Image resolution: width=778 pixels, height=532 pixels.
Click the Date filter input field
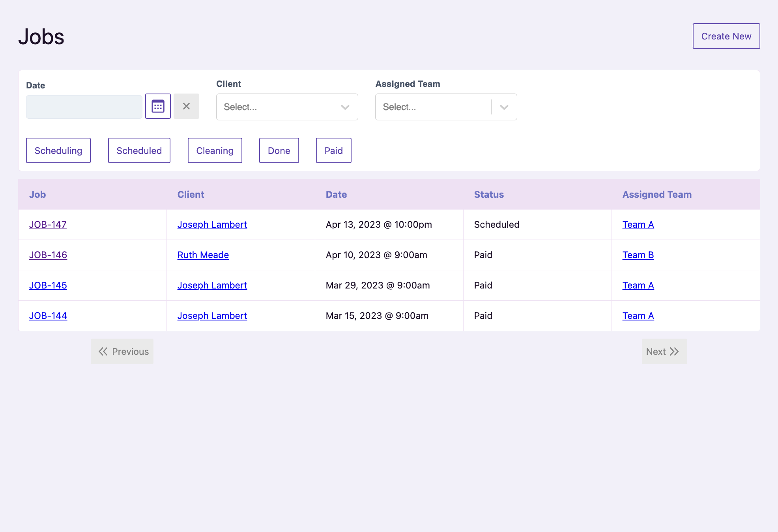pyautogui.click(x=84, y=107)
